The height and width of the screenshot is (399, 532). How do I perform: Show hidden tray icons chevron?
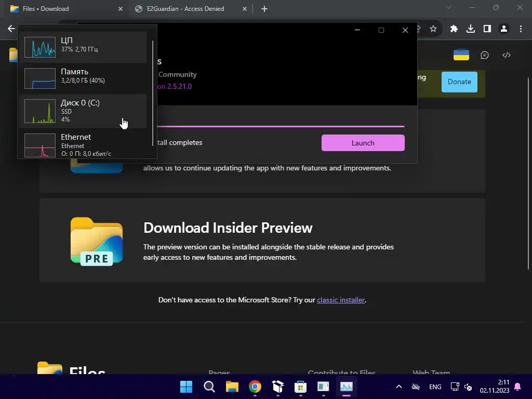399,387
